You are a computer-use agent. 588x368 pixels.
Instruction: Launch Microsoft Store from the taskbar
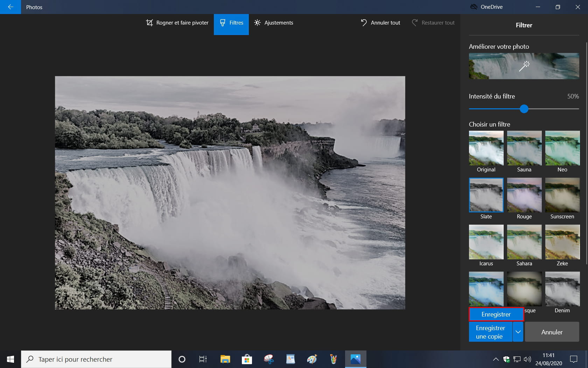click(247, 359)
